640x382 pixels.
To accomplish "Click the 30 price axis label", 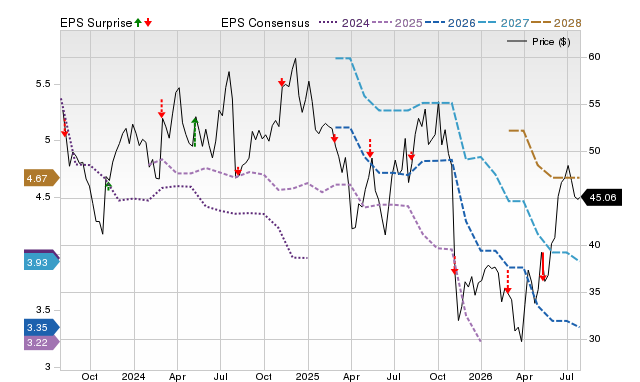I will (x=594, y=339).
